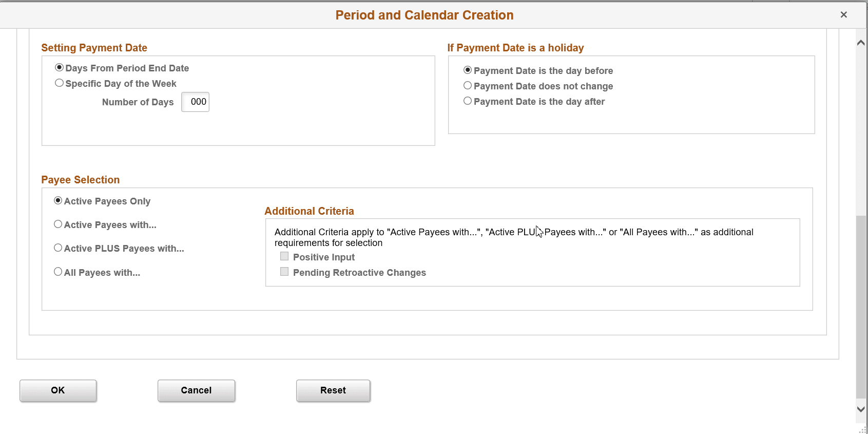Screen dimensions: 868x434
Task: Click the Reset button
Action: pyautogui.click(x=333, y=390)
